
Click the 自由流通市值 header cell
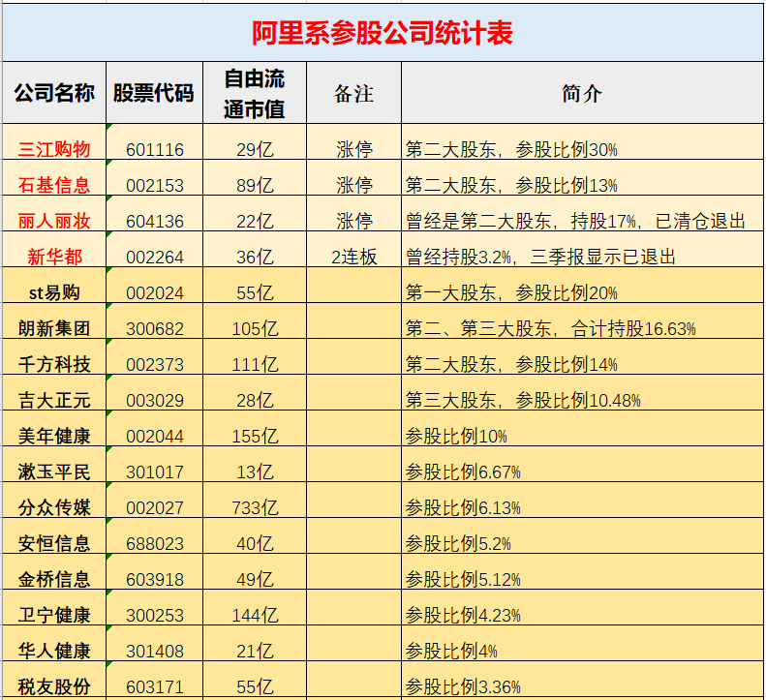[255, 93]
